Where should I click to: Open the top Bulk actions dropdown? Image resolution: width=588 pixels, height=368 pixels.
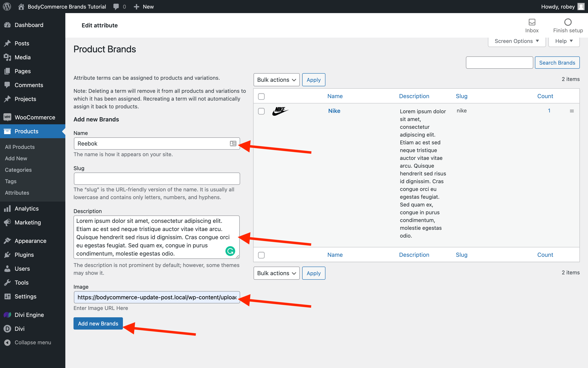tap(276, 80)
